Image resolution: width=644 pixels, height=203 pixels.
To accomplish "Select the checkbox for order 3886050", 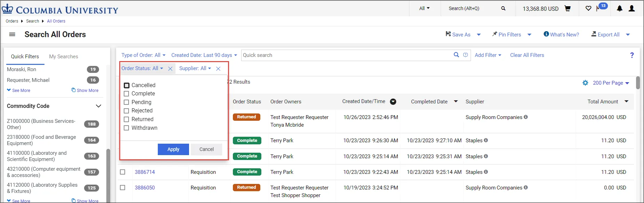I will click(x=123, y=187).
